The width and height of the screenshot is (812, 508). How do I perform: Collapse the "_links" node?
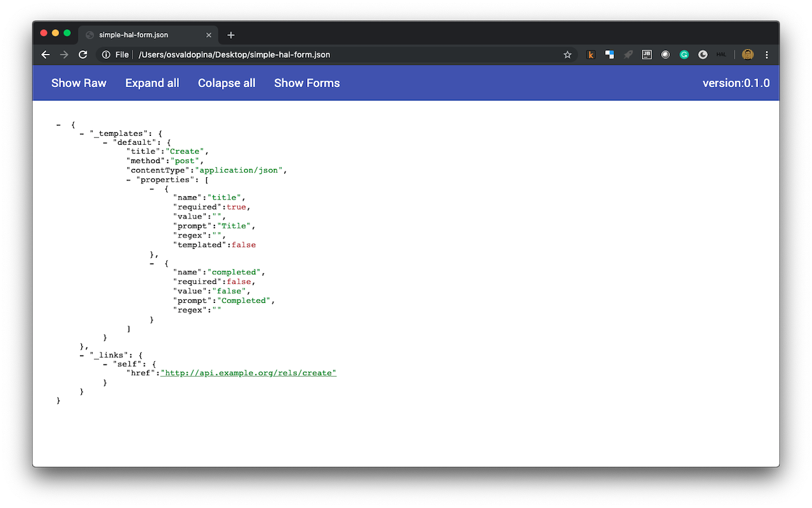pyautogui.click(x=82, y=355)
